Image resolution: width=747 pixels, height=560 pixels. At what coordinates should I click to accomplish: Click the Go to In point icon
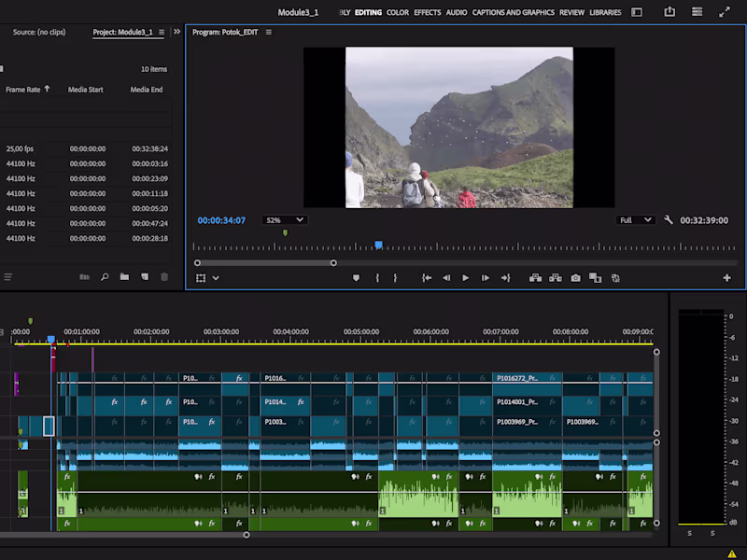427,278
